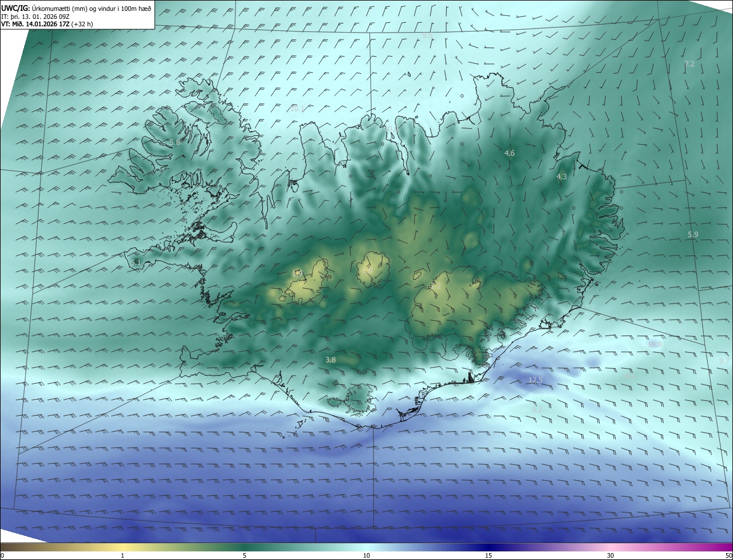Click the 10.1 value north of Iceland
Image resolution: width=733 pixels, height=560 pixels.
(297, 108)
